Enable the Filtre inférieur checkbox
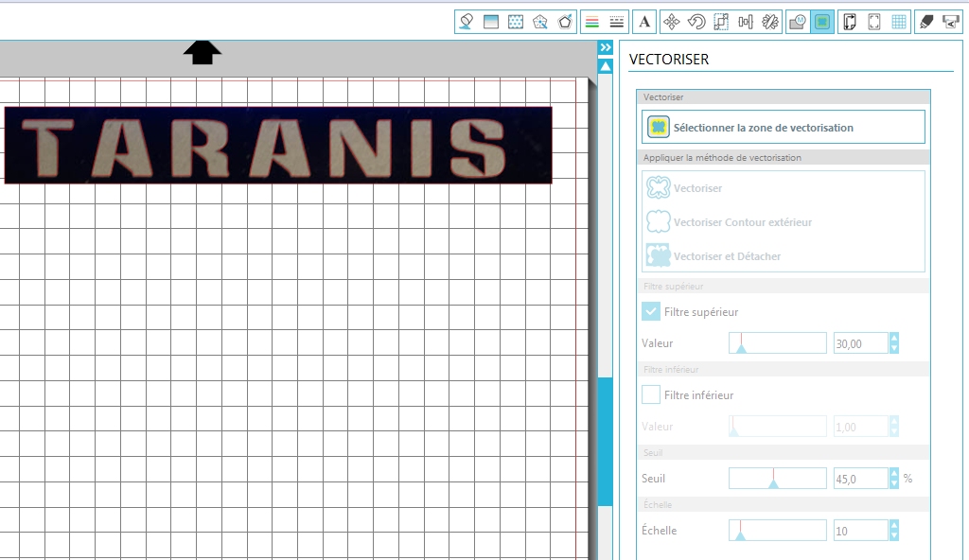Screen dimensions: 969x560 [x=651, y=394]
